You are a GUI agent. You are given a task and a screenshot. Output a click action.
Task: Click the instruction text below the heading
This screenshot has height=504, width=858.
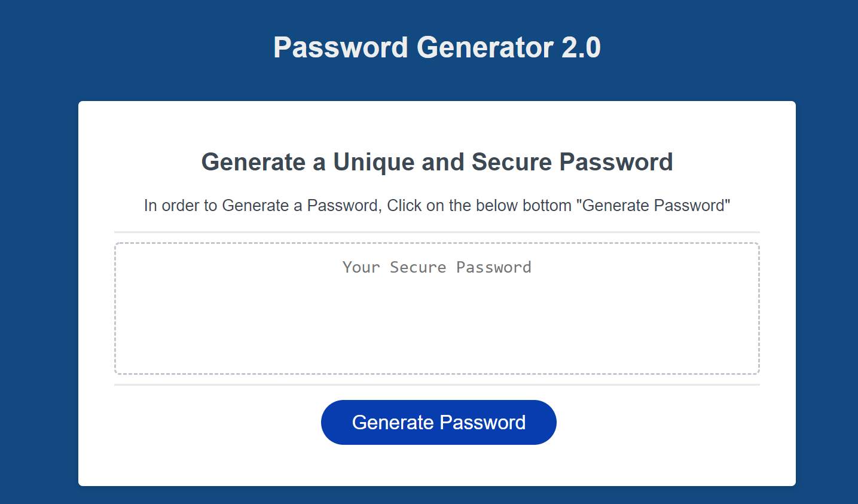point(437,205)
